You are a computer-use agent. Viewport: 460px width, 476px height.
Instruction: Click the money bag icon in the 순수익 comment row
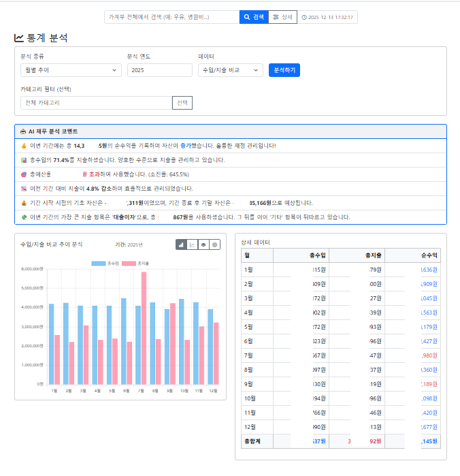(24, 146)
